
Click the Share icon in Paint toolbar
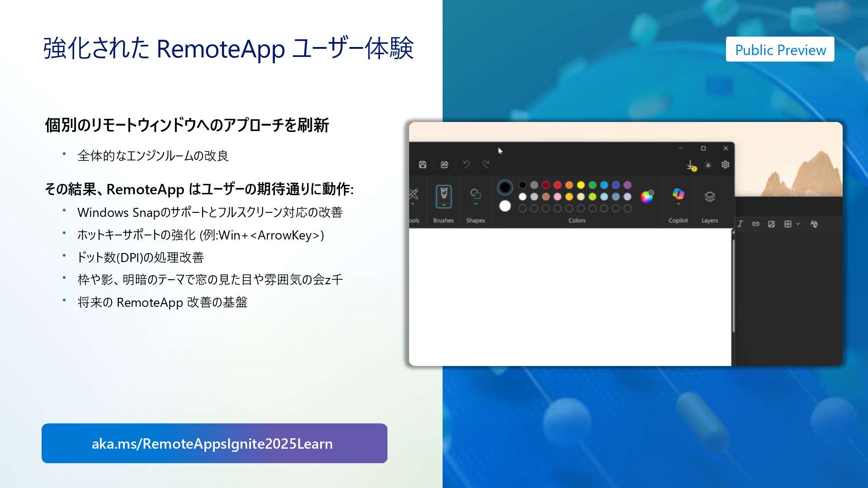pos(444,165)
